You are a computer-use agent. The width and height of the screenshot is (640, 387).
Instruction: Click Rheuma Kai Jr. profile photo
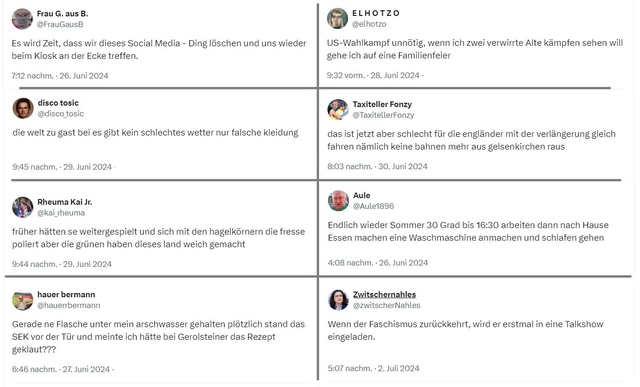[22, 207]
